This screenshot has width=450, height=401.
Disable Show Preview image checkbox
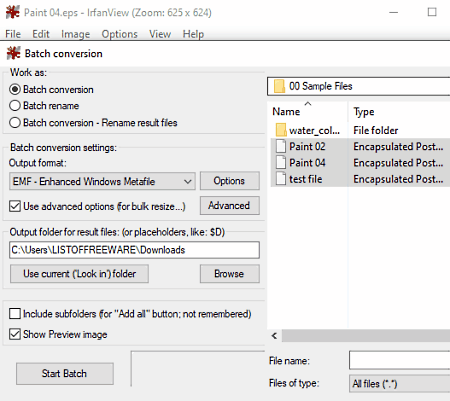tap(15, 334)
